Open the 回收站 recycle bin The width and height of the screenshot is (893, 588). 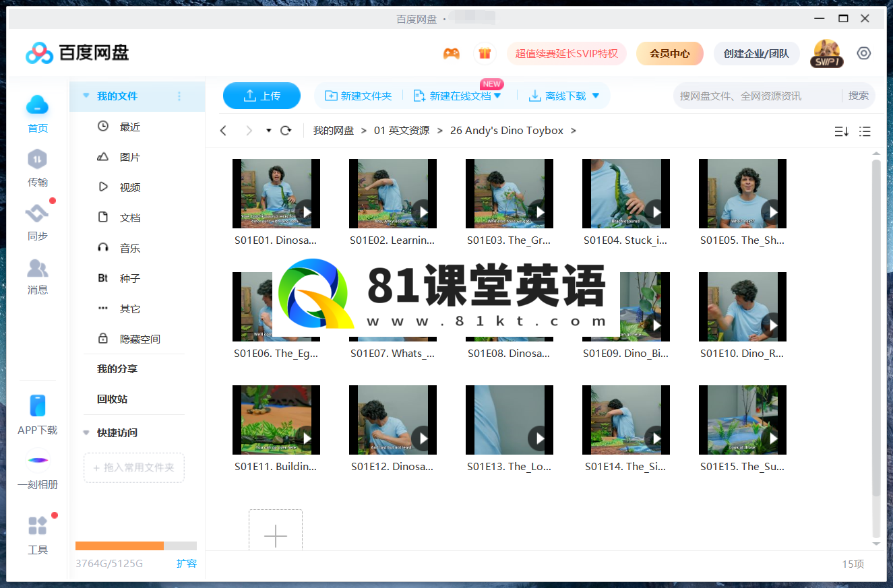(112, 399)
